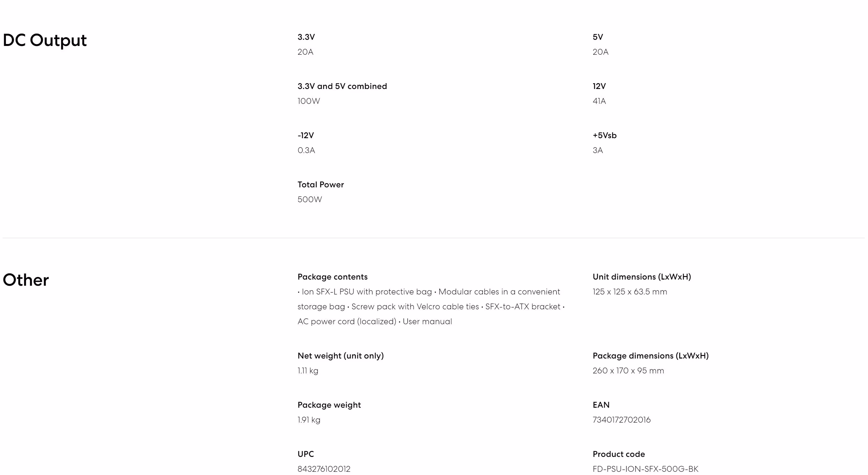This screenshot has height=475, width=868.
Task: Select the -12V label
Action: click(x=306, y=136)
